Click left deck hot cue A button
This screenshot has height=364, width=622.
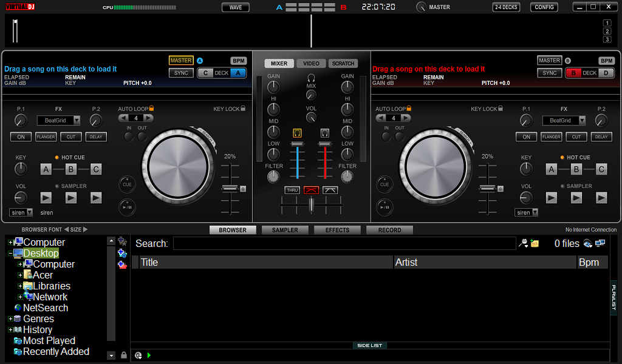tap(46, 169)
